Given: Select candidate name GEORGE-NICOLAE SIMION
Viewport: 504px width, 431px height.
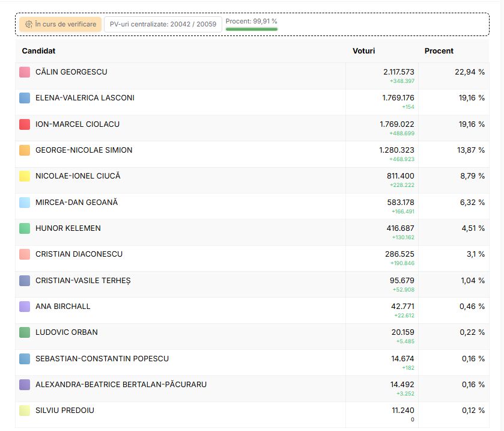Looking at the screenshot, I should coord(84,150).
